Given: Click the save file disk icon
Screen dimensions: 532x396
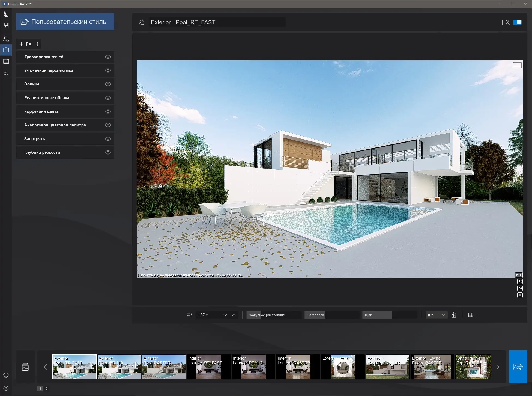Looking at the screenshot, I should pyautogui.click(x=6, y=26).
